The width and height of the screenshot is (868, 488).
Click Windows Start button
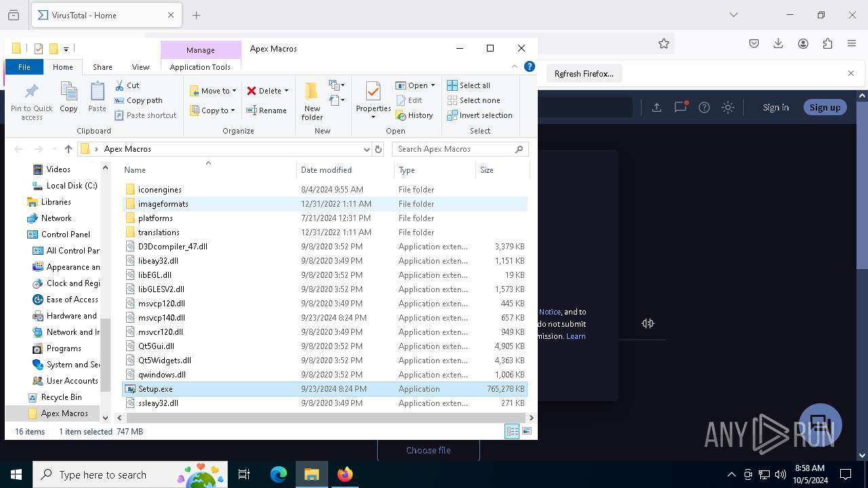click(16, 474)
